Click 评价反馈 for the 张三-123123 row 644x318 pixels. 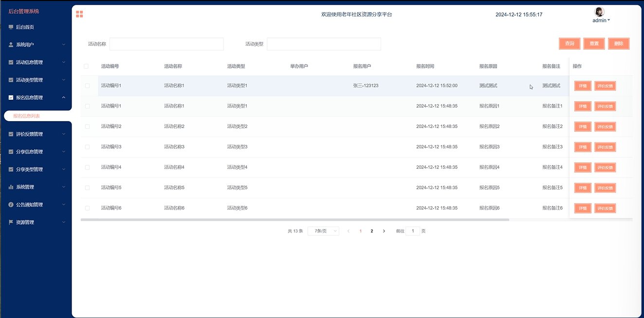(605, 86)
